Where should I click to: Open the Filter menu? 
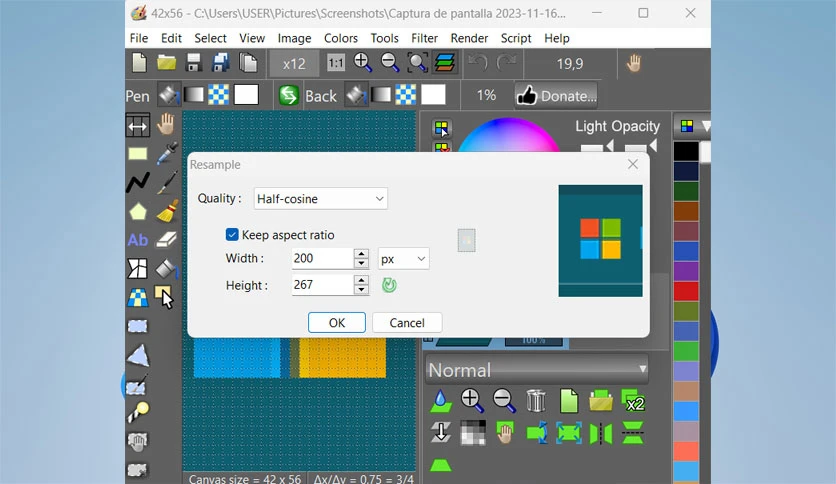(424, 38)
